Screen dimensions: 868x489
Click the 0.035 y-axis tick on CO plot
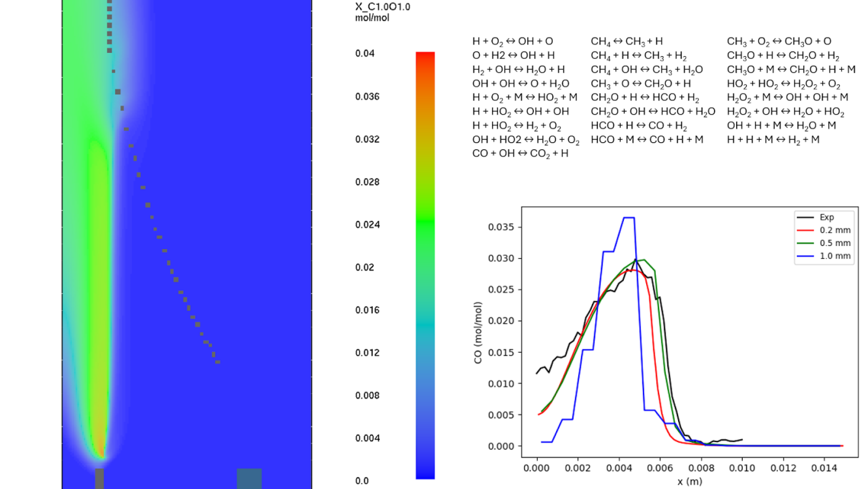pos(501,227)
